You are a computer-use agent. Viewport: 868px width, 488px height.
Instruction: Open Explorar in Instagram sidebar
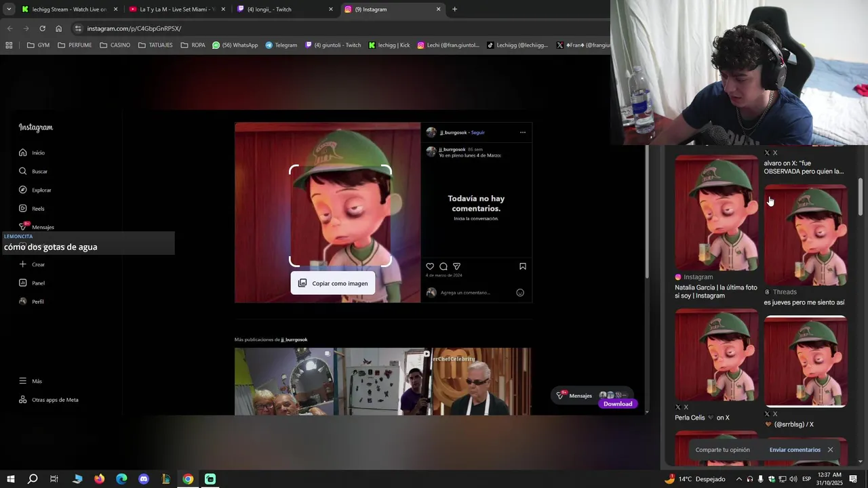tap(35, 190)
